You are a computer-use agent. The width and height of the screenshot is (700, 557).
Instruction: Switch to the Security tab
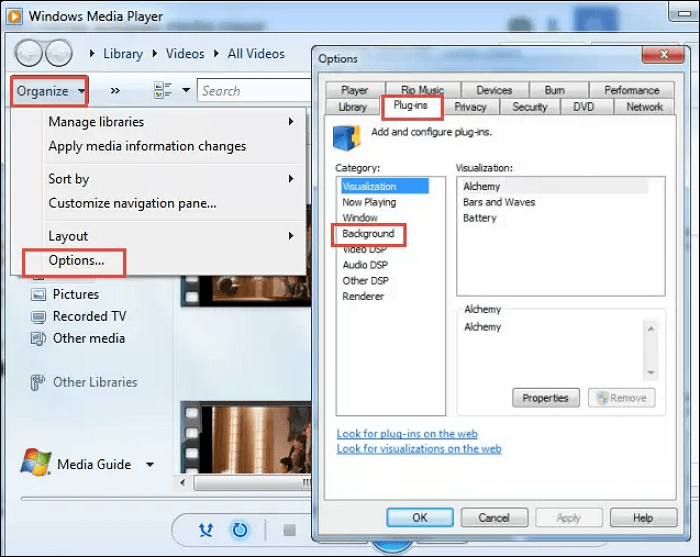pos(529,107)
